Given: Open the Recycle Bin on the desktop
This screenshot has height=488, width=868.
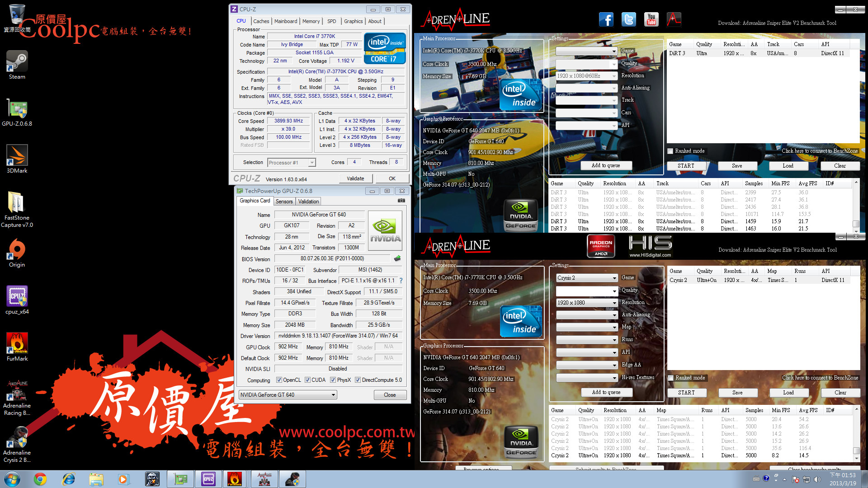Looking at the screenshot, I should click(x=17, y=18).
